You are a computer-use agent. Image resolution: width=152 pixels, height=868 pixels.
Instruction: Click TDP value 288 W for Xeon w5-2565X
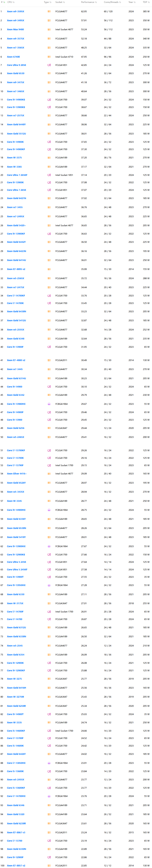tap(146, 279)
